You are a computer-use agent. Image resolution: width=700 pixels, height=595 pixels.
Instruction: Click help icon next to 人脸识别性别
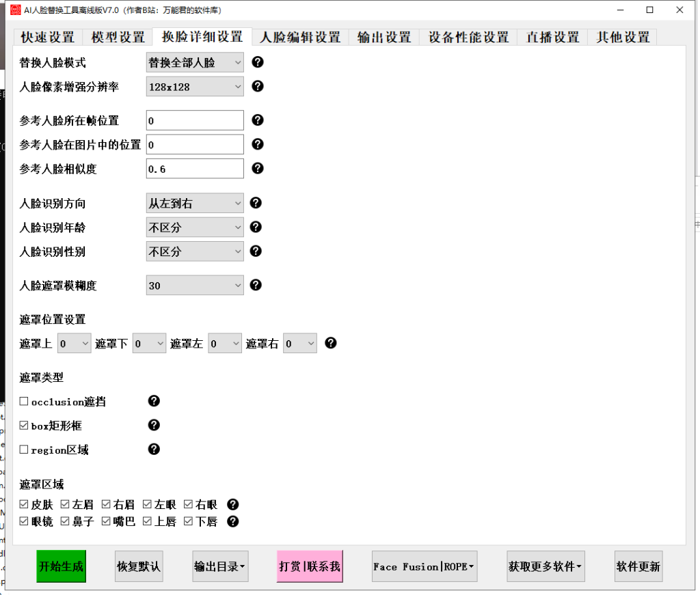click(x=256, y=251)
